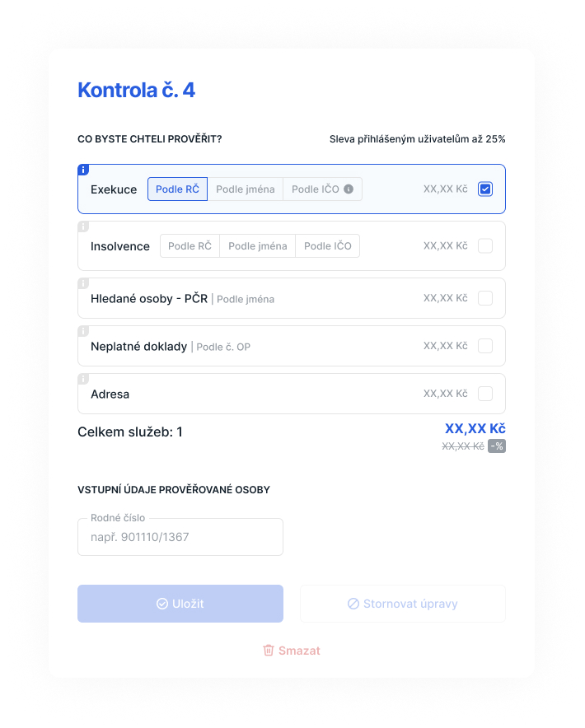This screenshot has width=585, height=728.
Task: Uncheck the Exekuce checkbox
Action: (485, 189)
